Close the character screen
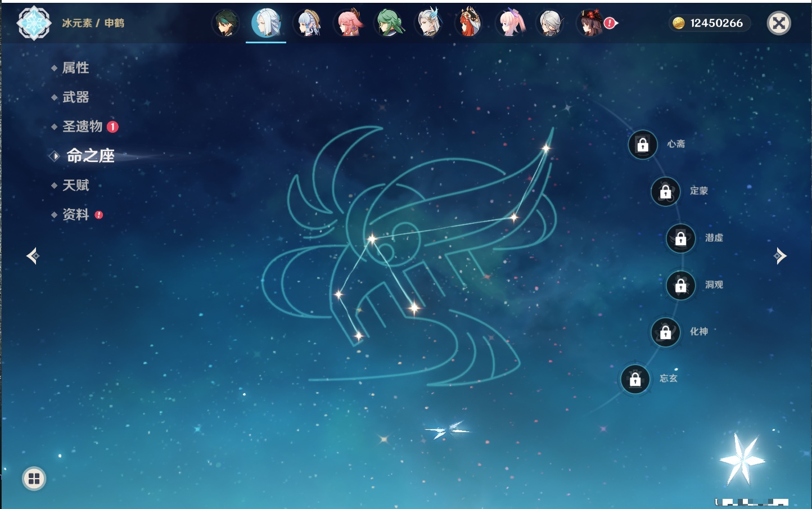Image resolution: width=812 pixels, height=509 pixels. (x=779, y=23)
